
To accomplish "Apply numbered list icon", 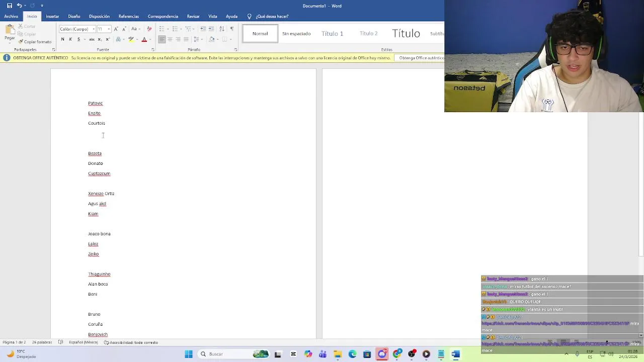I will (x=175, y=29).
